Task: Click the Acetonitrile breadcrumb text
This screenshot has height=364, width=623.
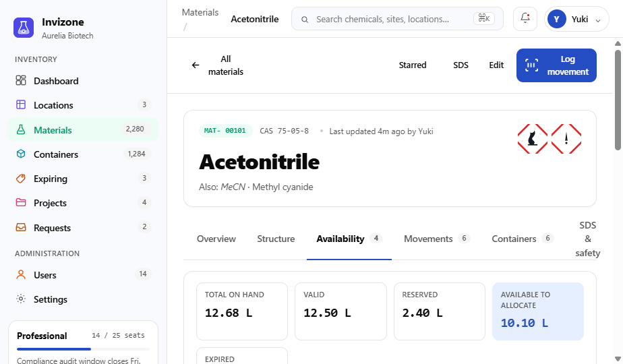Action: pyautogui.click(x=255, y=19)
